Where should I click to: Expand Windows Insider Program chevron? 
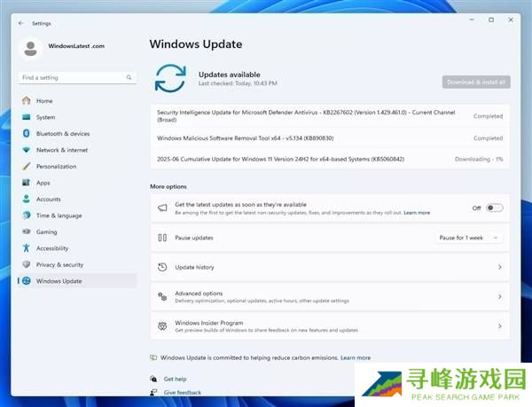[x=500, y=326]
